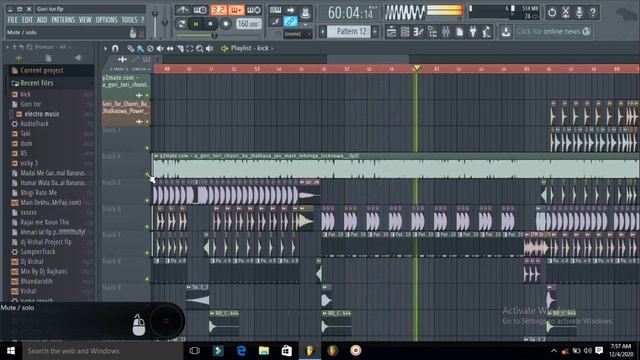Viewport: 640px width, 360px height.
Task: Select the Select tool in playlist toolbar
Action: (190, 49)
